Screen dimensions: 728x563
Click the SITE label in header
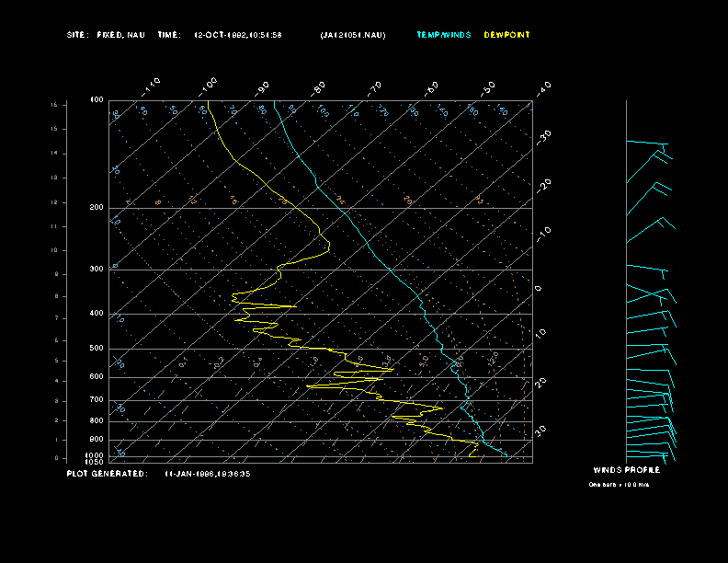[x=77, y=35]
